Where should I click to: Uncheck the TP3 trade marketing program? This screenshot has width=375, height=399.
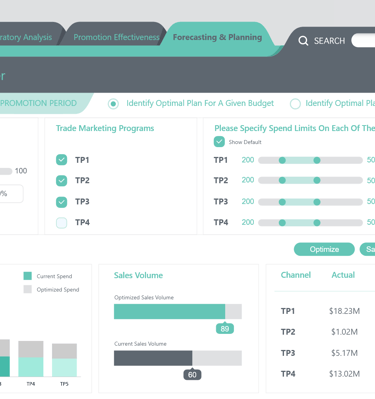coord(61,202)
